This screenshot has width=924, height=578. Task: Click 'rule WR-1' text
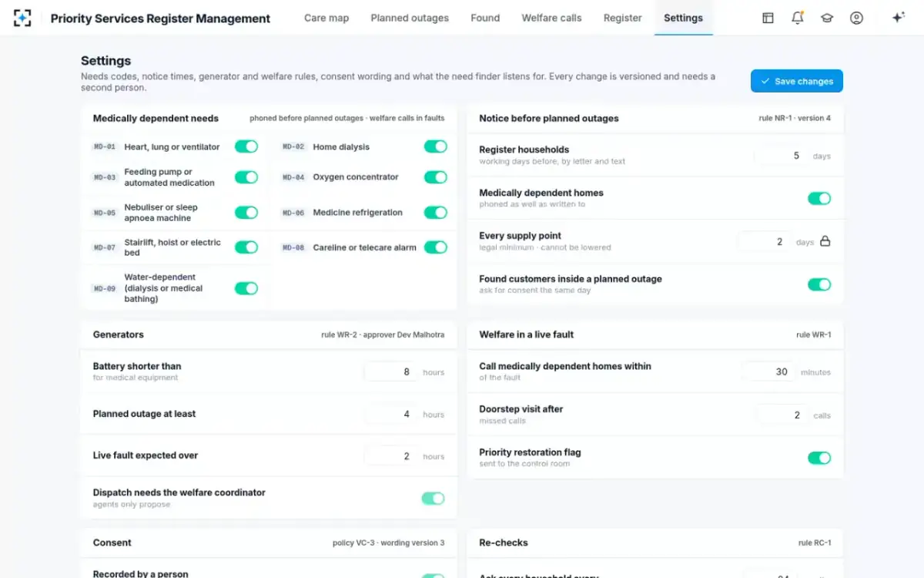pyautogui.click(x=814, y=334)
